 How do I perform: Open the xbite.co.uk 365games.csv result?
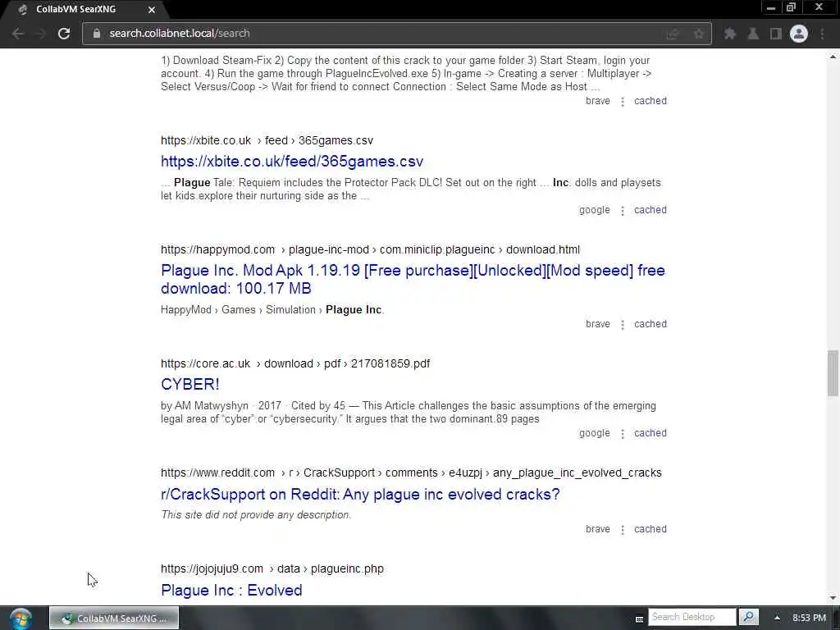click(x=292, y=162)
